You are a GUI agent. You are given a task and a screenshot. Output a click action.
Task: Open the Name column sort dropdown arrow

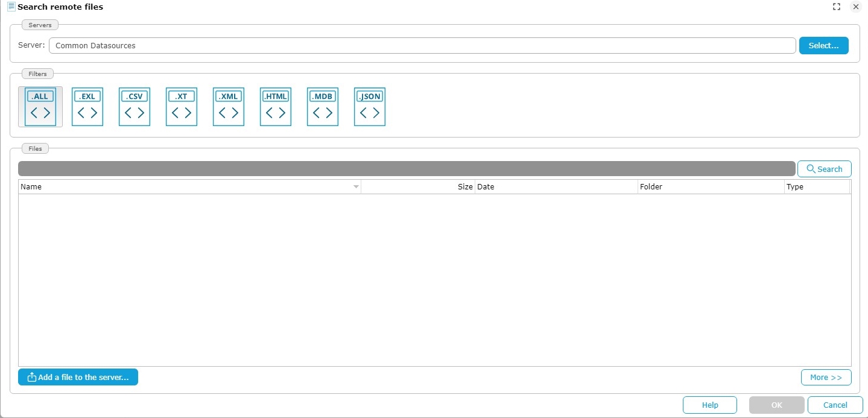coord(356,187)
